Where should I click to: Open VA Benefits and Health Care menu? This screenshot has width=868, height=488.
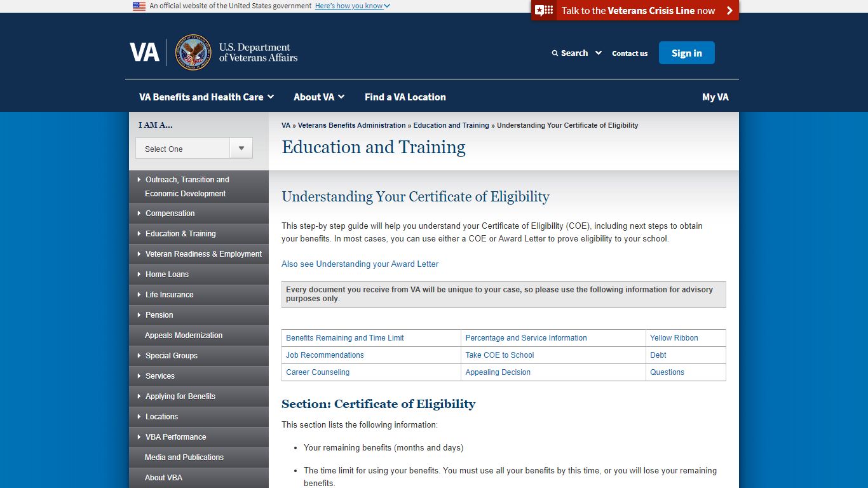pyautogui.click(x=207, y=97)
